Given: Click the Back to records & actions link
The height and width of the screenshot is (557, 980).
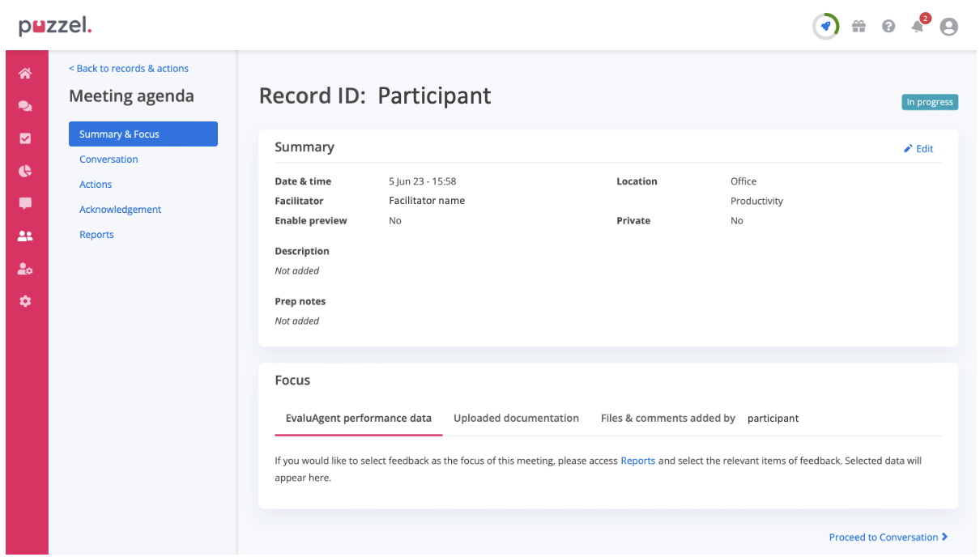Looking at the screenshot, I should (129, 69).
